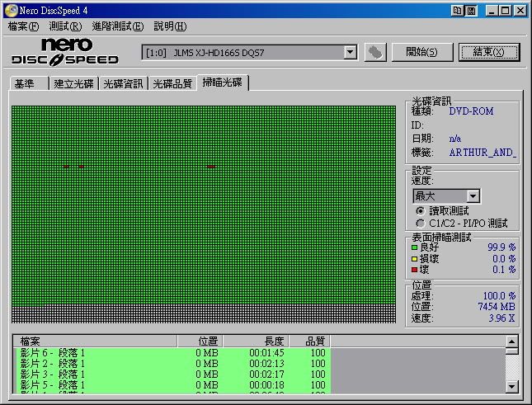Click the file list scrollbar track
The image size is (532, 405).
[x=511, y=367]
